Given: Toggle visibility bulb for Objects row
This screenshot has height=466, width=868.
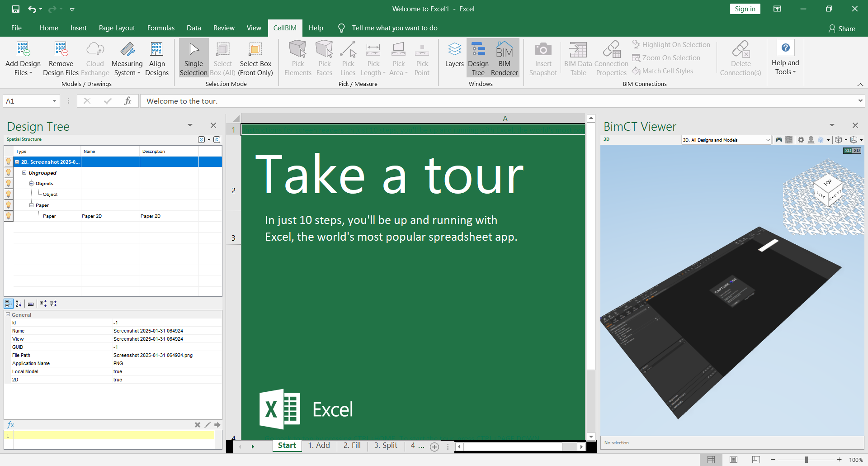Looking at the screenshot, I should (x=9, y=183).
